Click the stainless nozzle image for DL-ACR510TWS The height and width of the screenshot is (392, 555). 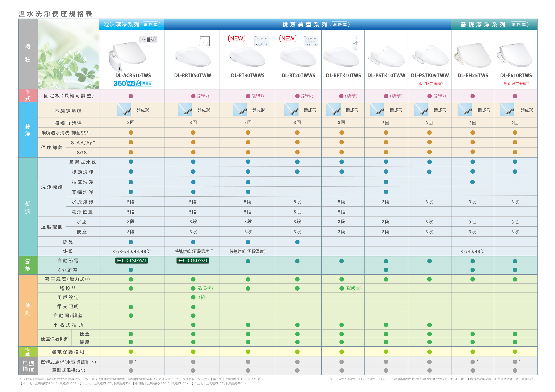pos(124,110)
